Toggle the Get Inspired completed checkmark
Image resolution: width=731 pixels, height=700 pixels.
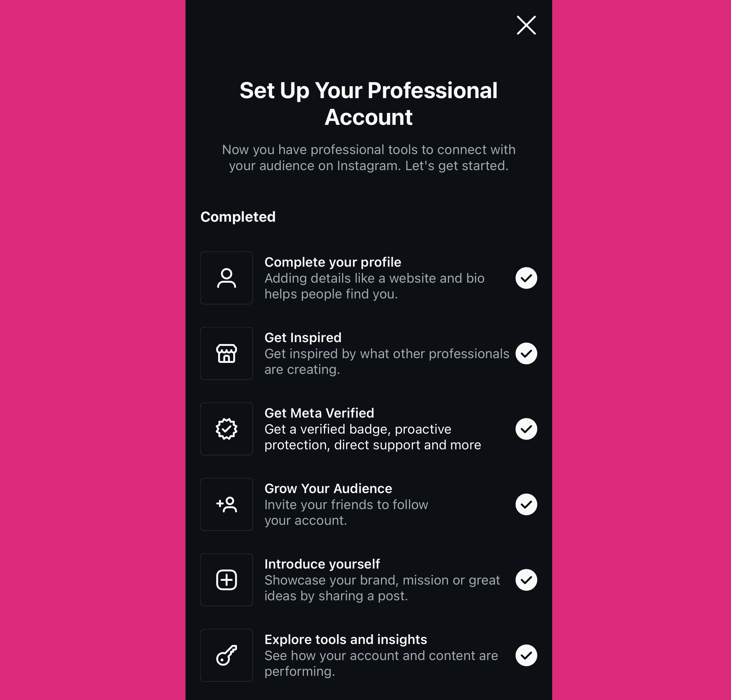[x=526, y=353]
